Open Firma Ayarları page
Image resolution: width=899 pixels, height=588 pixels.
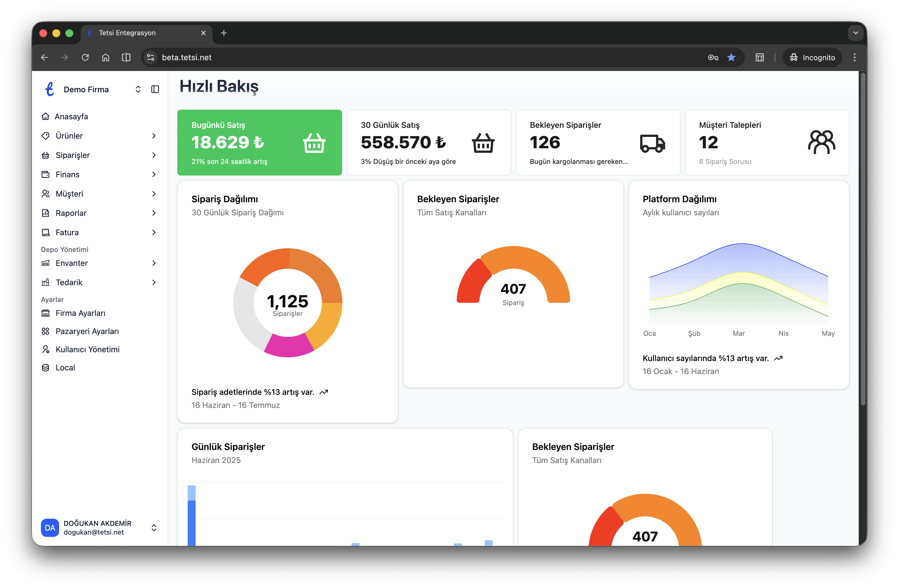click(x=80, y=313)
